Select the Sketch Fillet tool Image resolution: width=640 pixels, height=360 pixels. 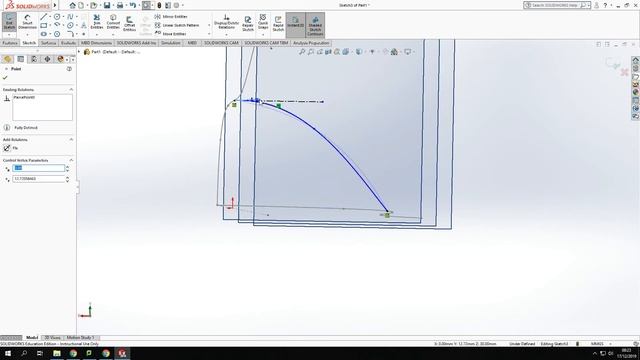(70, 34)
